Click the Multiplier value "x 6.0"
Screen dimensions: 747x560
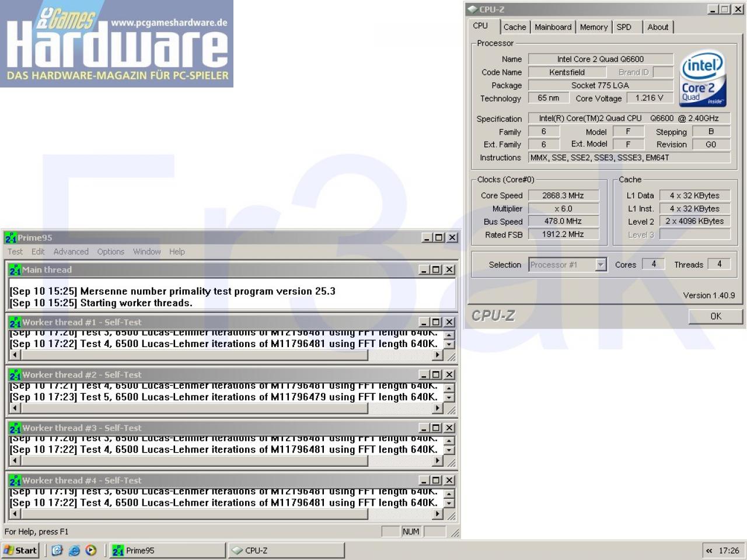563,208
